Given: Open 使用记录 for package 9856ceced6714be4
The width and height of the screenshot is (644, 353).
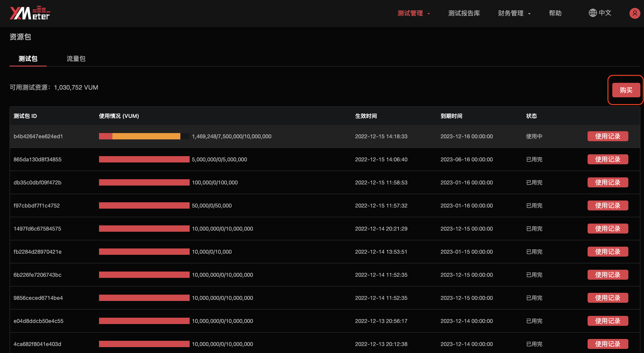Looking at the screenshot, I should click(x=608, y=298).
